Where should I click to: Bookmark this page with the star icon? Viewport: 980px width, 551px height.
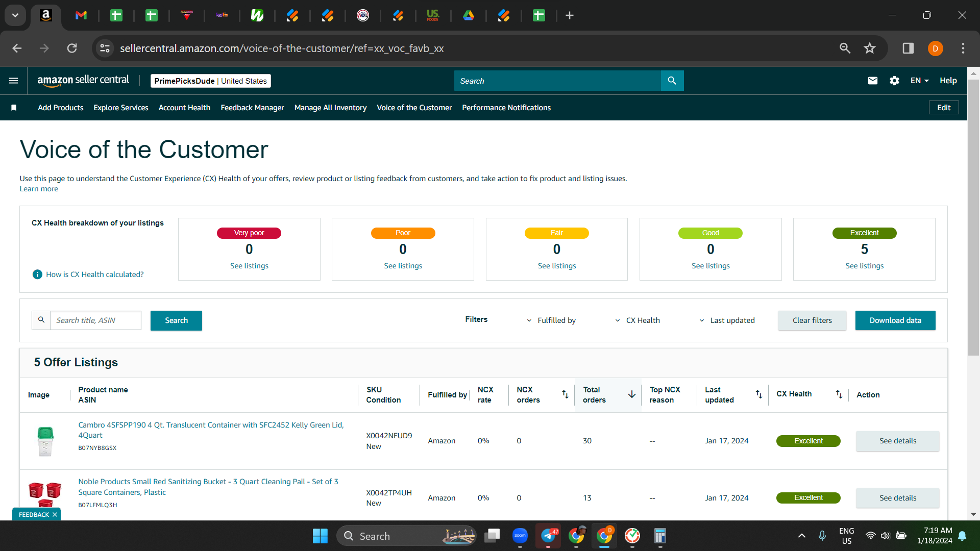[x=869, y=48]
